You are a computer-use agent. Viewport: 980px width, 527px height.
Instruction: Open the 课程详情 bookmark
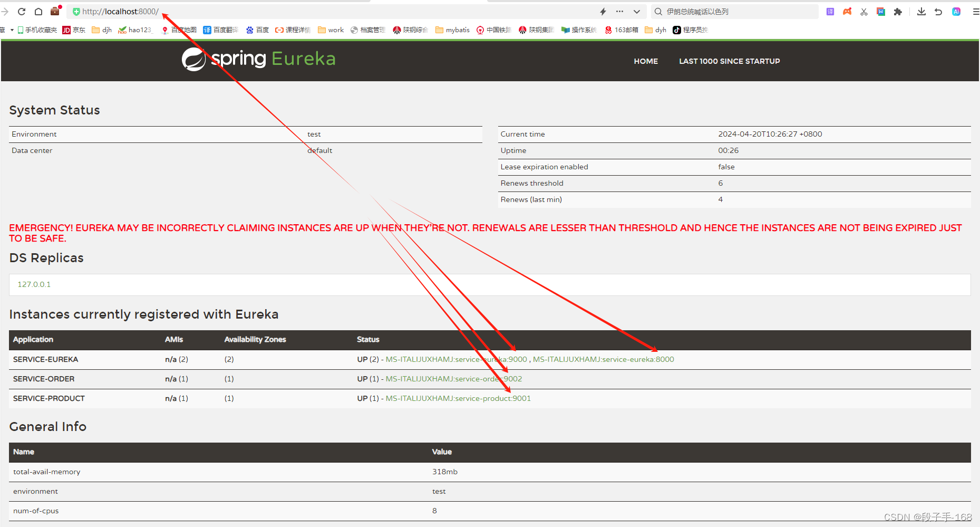[293, 30]
